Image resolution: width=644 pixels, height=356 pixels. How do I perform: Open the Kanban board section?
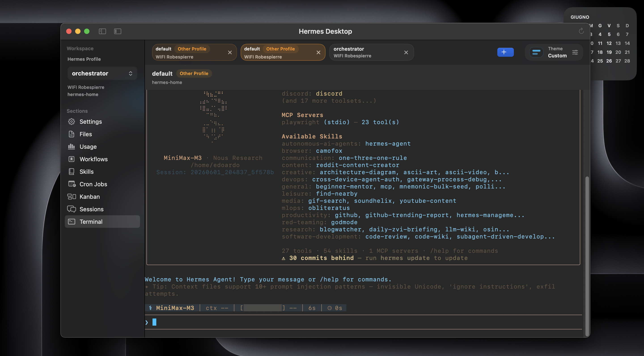102,197
